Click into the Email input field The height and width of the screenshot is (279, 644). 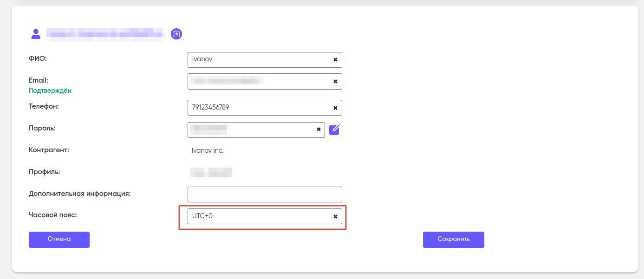point(258,81)
